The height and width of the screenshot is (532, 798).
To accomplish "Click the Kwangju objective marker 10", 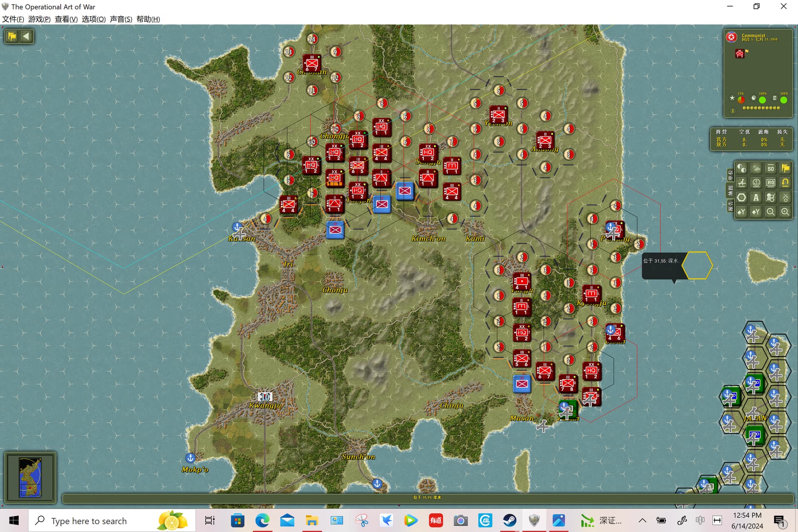I will coord(265,397).
